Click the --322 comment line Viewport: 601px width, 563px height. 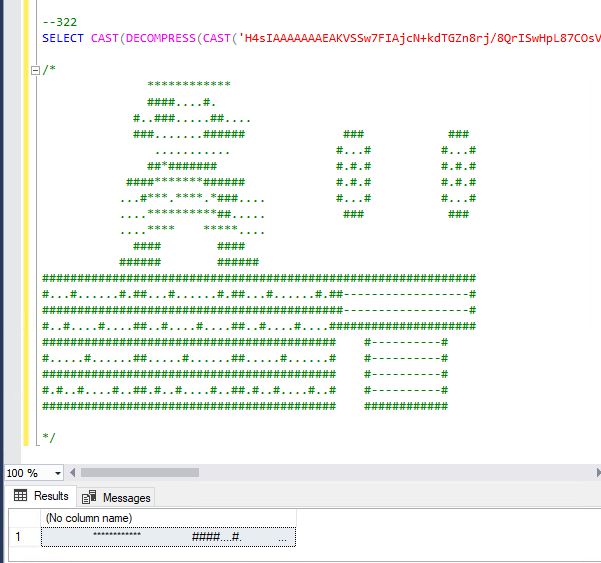(60, 22)
